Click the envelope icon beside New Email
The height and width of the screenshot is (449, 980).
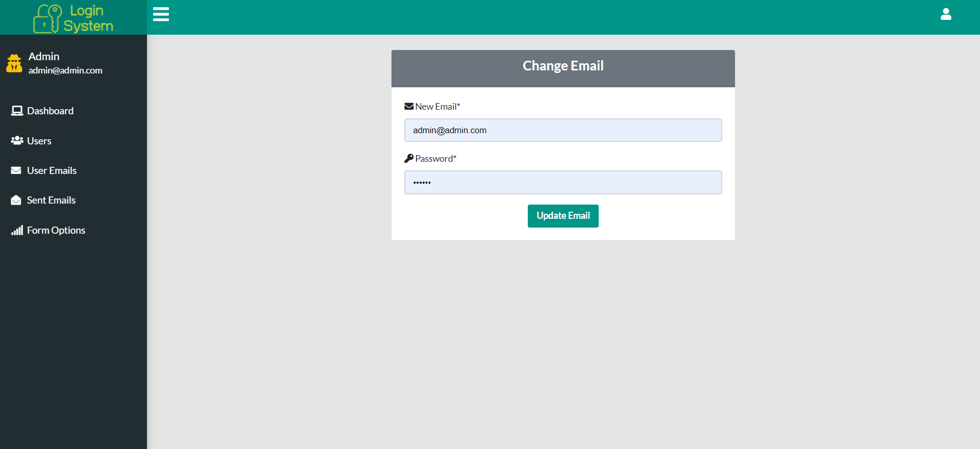click(409, 106)
